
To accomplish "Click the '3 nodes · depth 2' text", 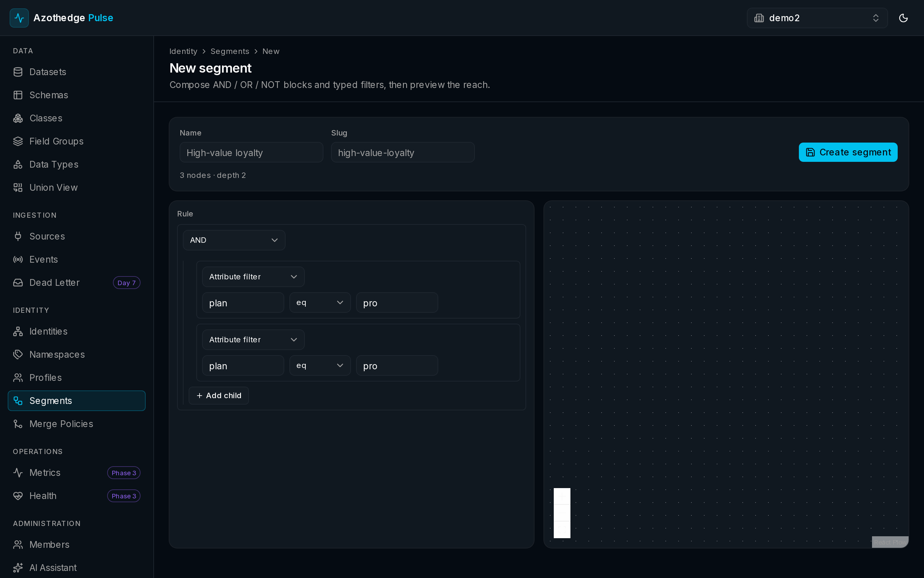I will tap(213, 175).
